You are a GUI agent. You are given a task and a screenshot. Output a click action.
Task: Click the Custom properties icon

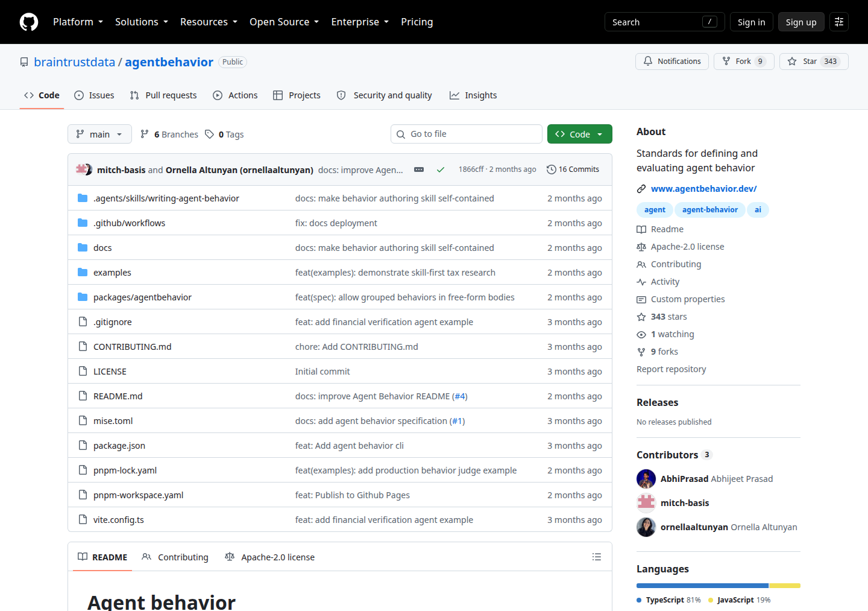641,299
